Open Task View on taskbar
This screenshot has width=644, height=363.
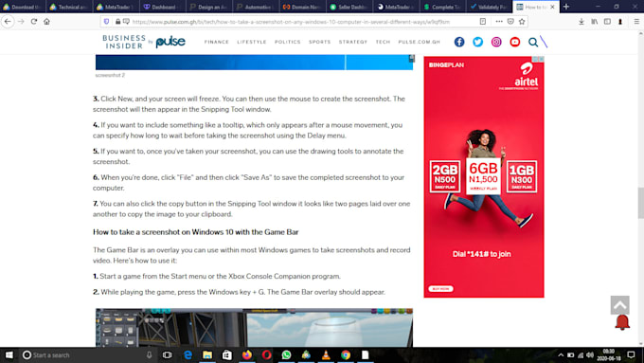tap(168, 354)
